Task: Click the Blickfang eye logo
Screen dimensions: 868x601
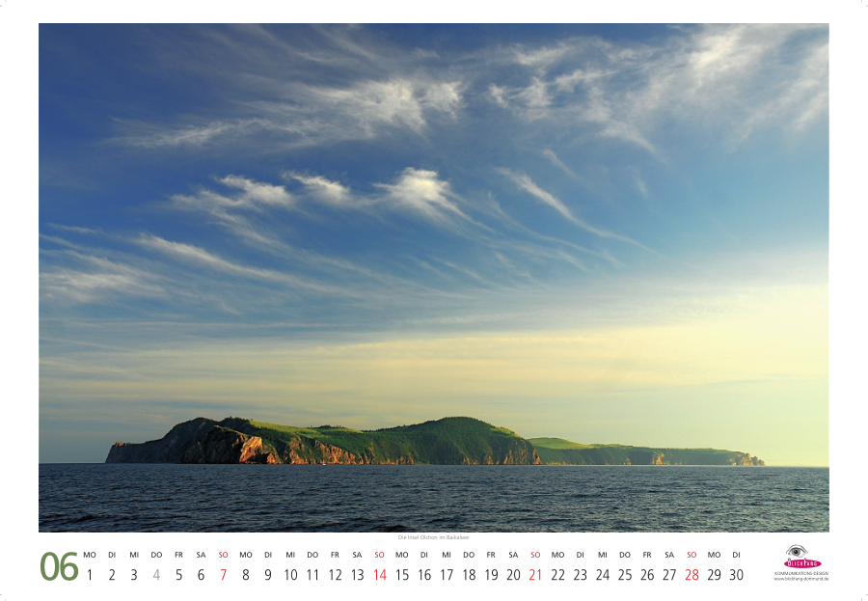Action: [801, 557]
